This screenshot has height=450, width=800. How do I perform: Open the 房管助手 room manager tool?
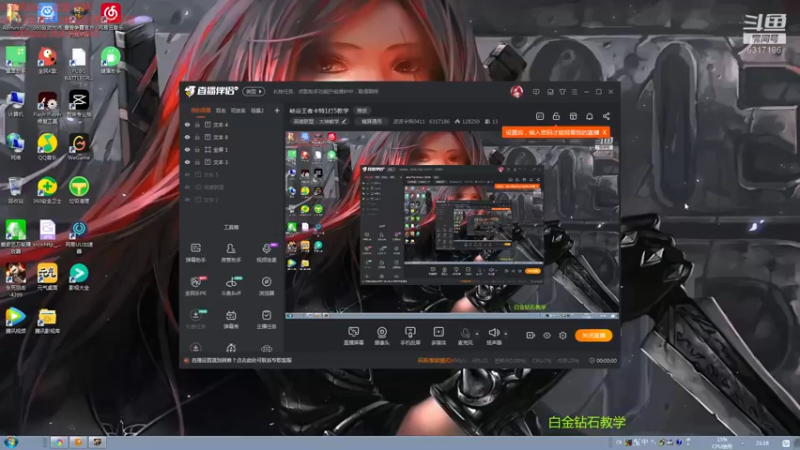[231, 253]
